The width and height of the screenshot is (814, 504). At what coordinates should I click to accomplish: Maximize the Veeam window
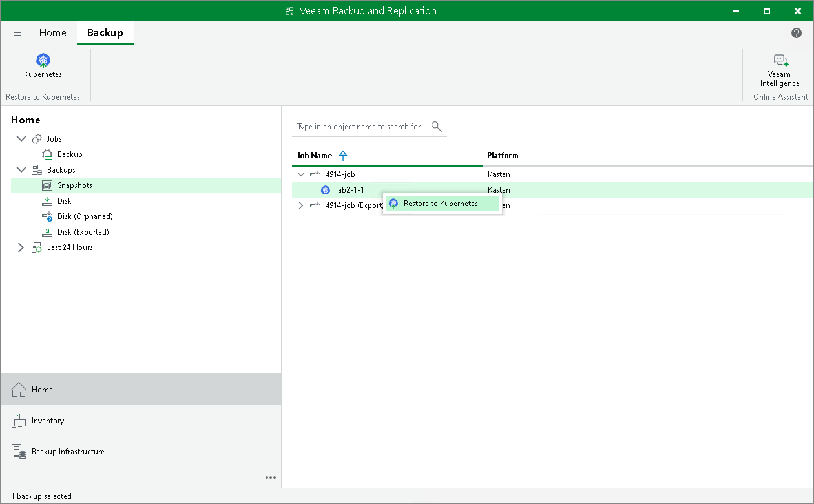coord(767,11)
